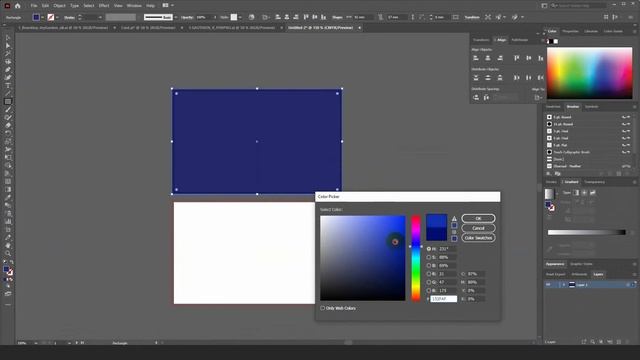
Task: Switch to the Pathfinder tab
Action: [520, 40]
